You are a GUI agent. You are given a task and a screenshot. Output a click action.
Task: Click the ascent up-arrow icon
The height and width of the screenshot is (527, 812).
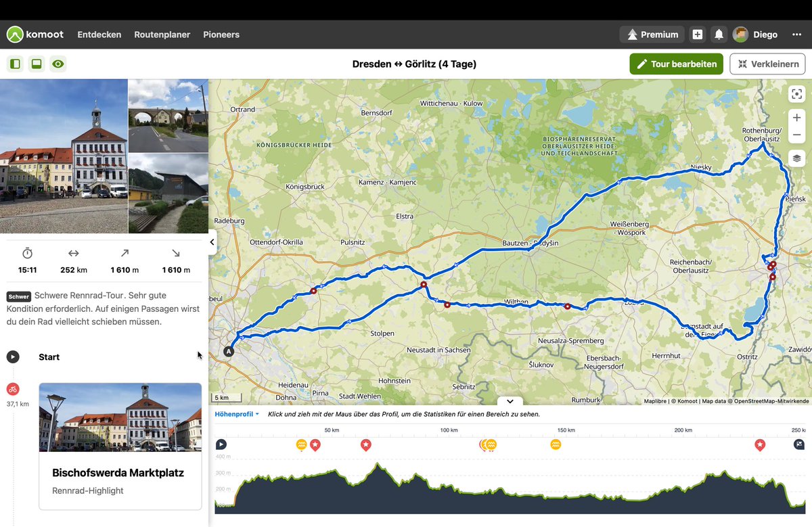click(125, 253)
